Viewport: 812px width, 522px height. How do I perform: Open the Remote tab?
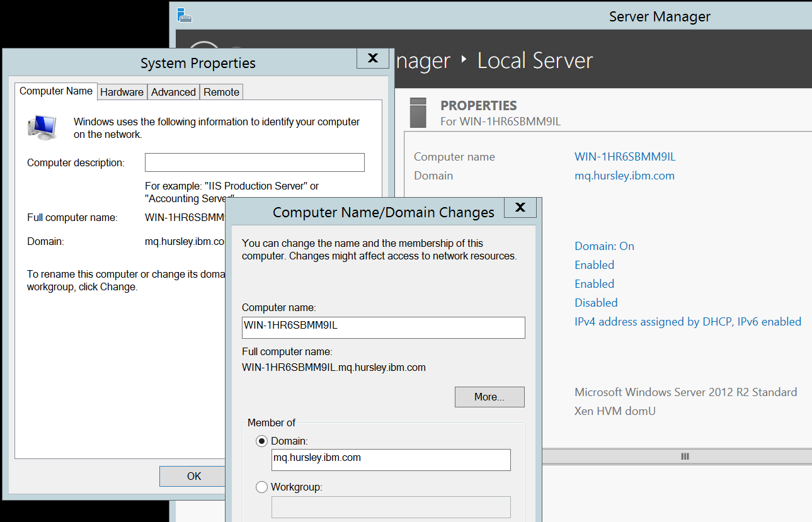221,92
